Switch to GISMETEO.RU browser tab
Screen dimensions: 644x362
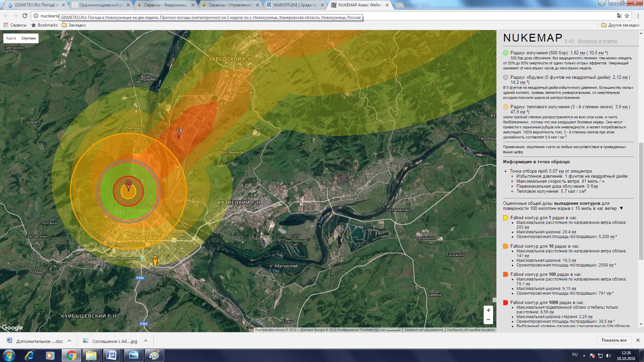click(36, 5)
